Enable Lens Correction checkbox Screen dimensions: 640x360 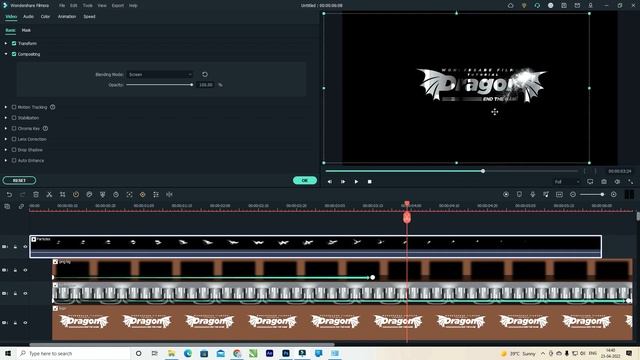[x=14, y=139]
